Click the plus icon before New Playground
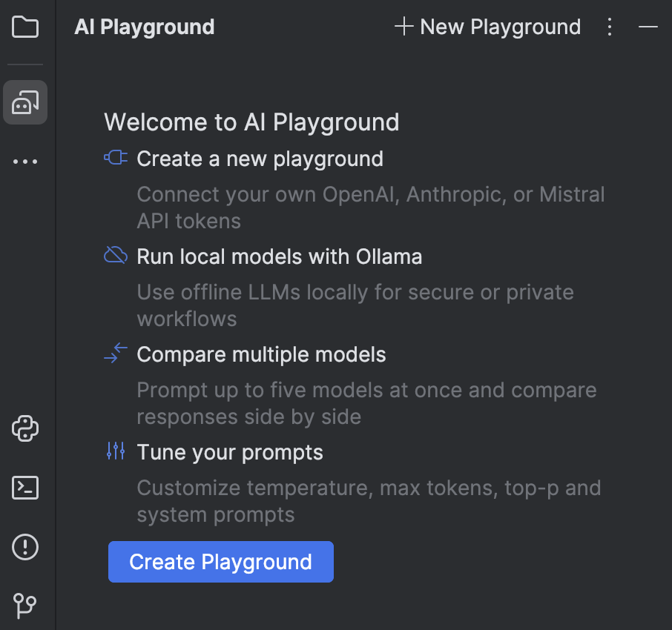Image resolution: width=672 pixels, height=630 pixels. click(403, 27)
